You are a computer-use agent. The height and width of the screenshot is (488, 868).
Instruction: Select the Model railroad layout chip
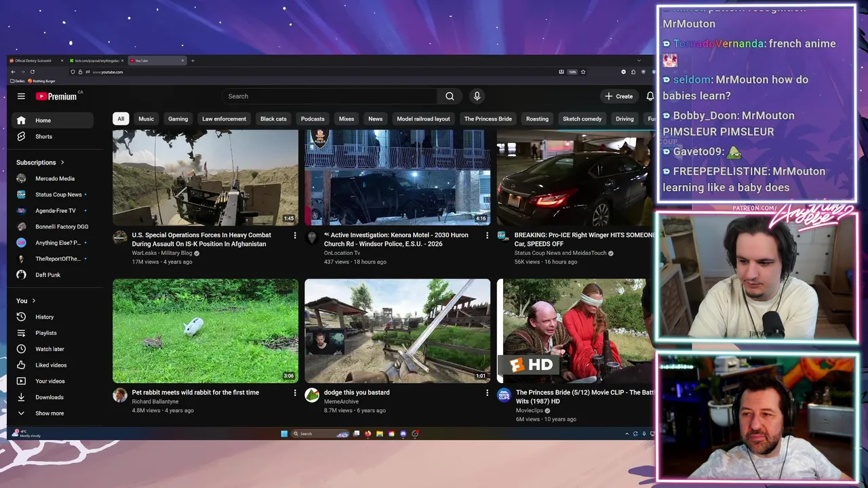click(x=423, y=119)
